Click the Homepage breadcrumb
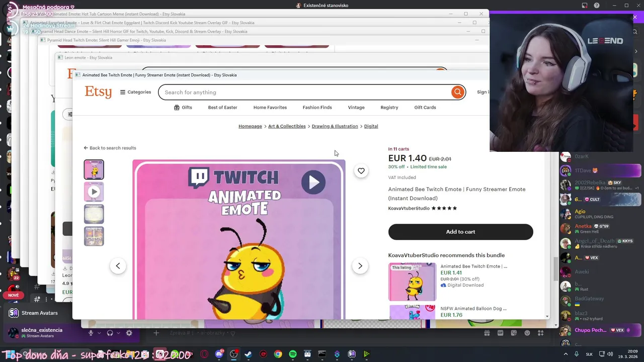This screenshot has width=644, height=362. (250, 126)
